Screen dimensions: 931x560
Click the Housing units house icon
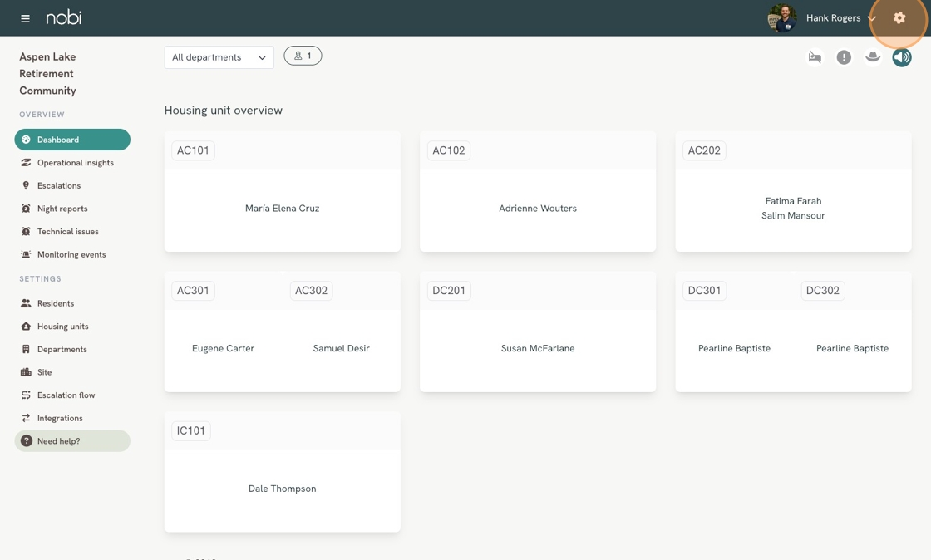click(26, 327)
